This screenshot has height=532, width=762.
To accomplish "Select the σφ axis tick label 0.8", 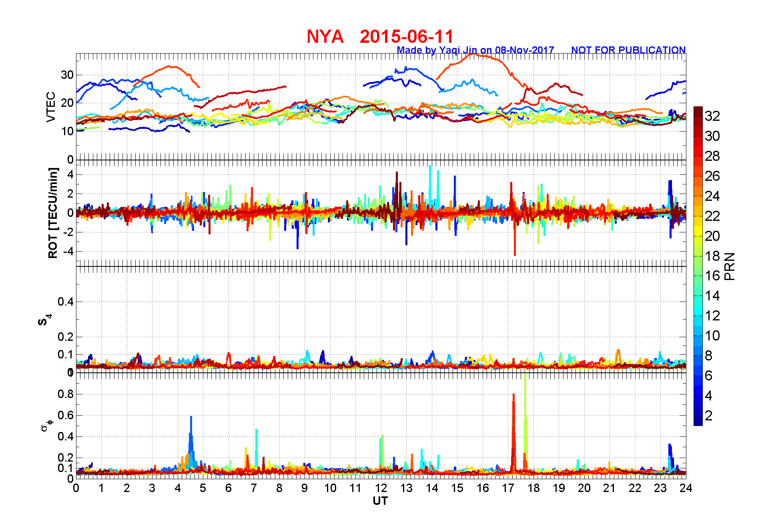I will [66, 394].
